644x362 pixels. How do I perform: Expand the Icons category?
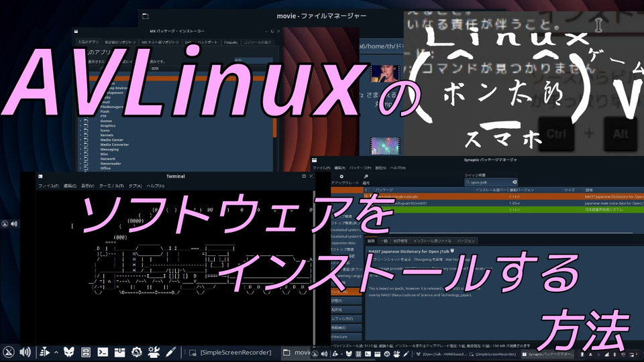coord(80,131)
